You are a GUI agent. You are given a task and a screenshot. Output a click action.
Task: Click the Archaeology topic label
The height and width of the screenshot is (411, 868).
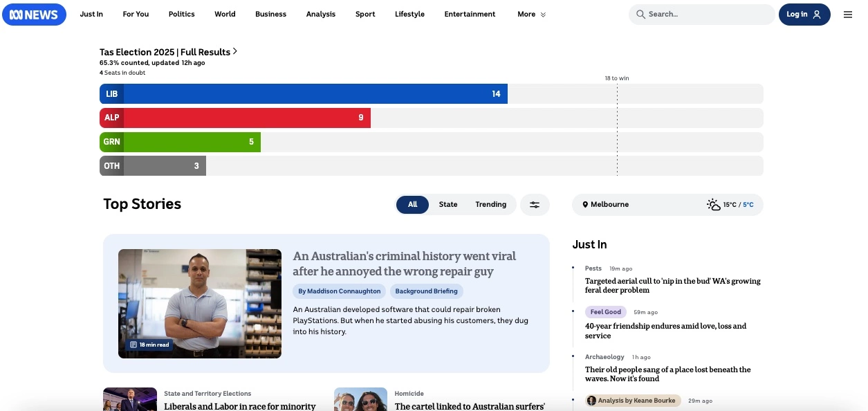coord(604,357)
